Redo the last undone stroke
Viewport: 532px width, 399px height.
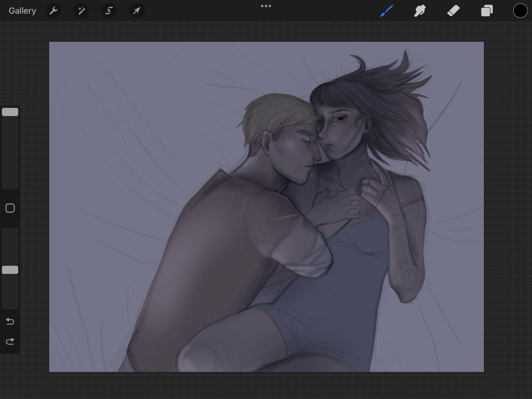click(x=10, y=341)
